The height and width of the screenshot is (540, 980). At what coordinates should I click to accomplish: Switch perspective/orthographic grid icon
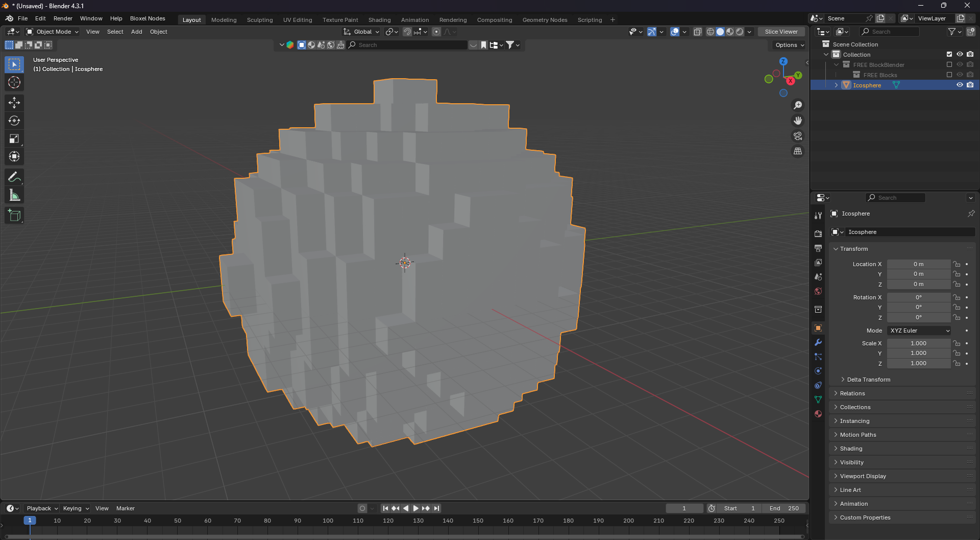(x=798, y=151)
